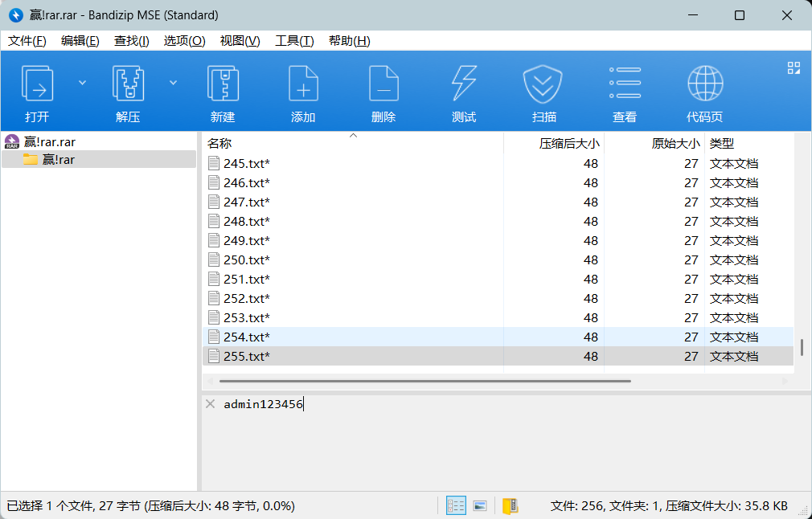Sort by the 压缩后大小 column header
812x519 pixels.
click(568, 144)
